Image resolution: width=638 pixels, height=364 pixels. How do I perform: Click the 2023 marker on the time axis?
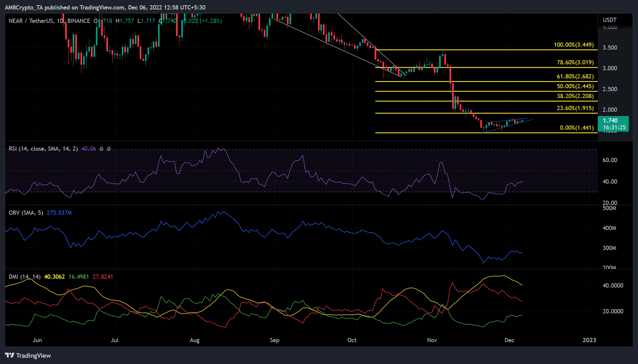[x=589, y=340]
